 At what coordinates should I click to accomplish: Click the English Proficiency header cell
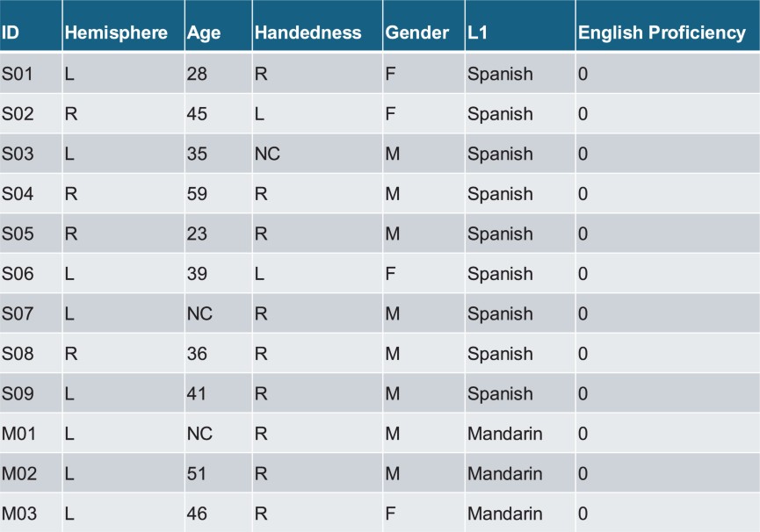point(662,33)
